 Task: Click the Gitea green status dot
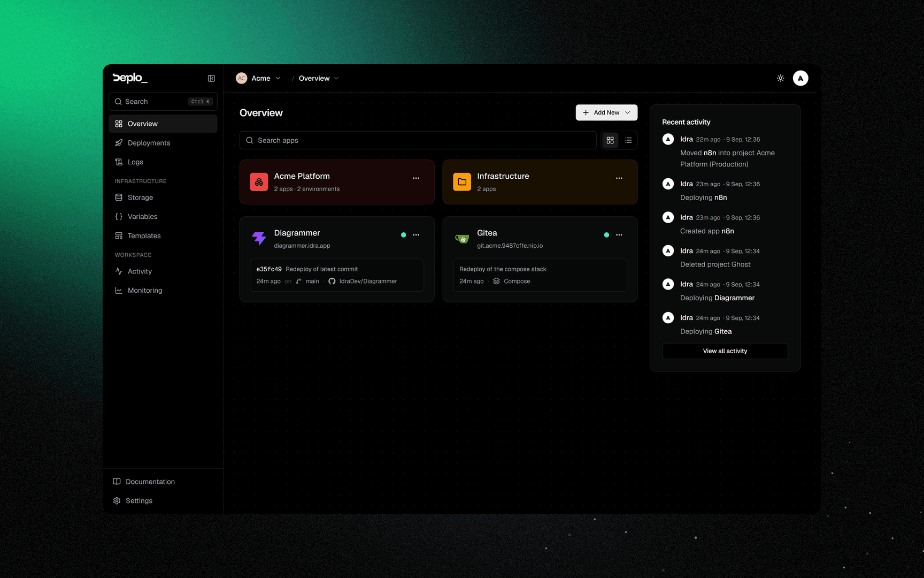(606, 235)
